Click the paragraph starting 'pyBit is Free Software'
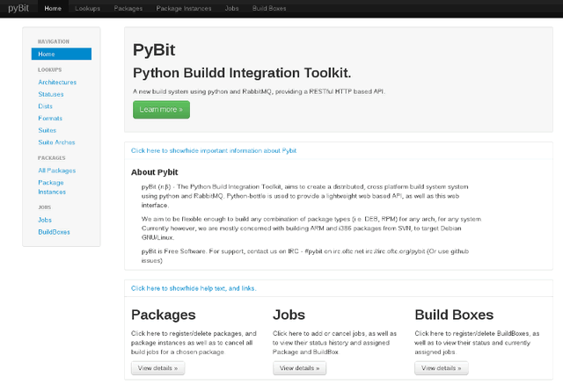 [x=305, y=256]
